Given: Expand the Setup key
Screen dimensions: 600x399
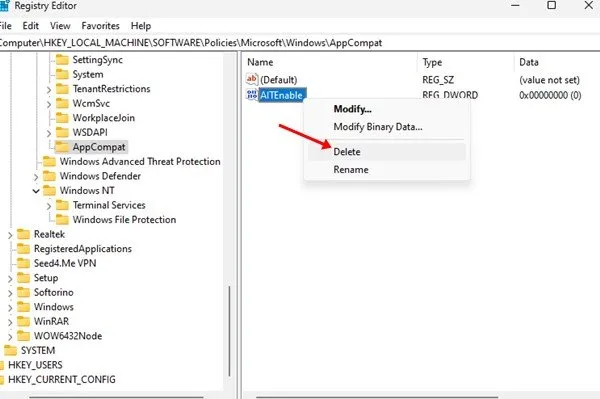Looking at the screenshot, I should point(10,279).
